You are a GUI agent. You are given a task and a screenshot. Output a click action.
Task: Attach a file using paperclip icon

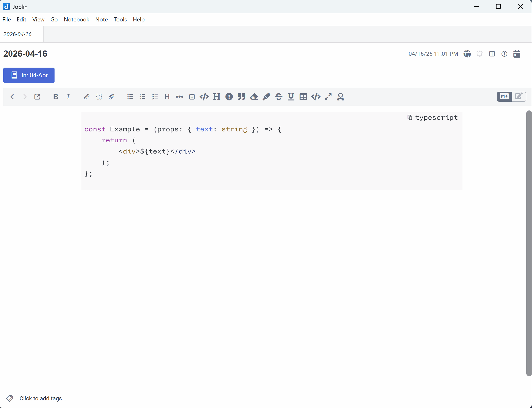[111, 97]
